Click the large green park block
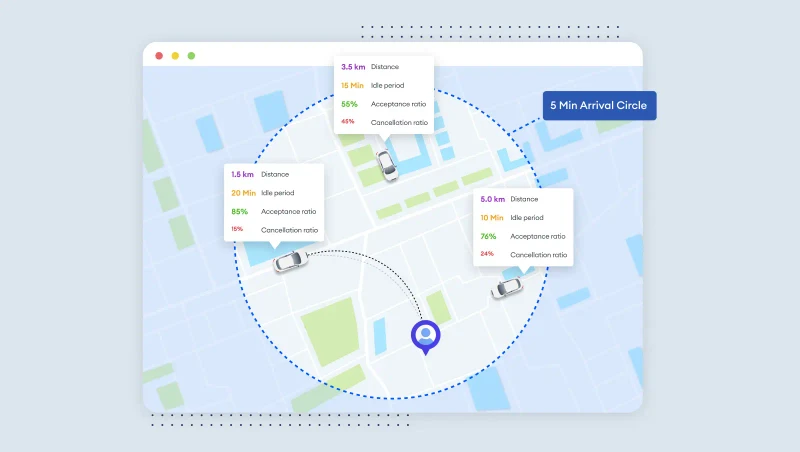The height and width of the screenshot is (452, 800). coord(330,331)
